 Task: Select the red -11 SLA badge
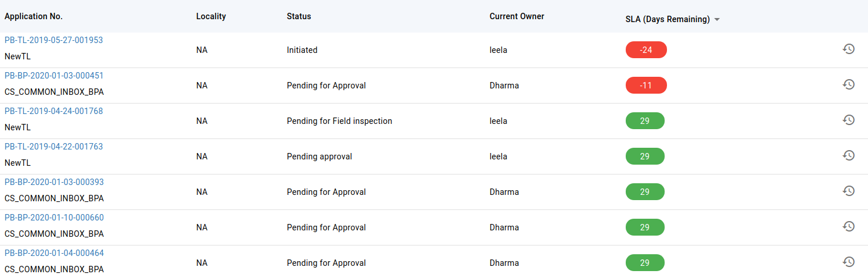coord(646,86)
